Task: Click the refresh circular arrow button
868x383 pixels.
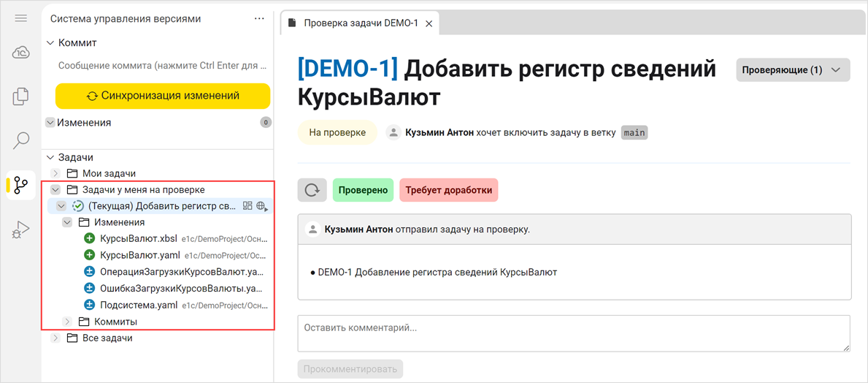Action: pos(312,189)
